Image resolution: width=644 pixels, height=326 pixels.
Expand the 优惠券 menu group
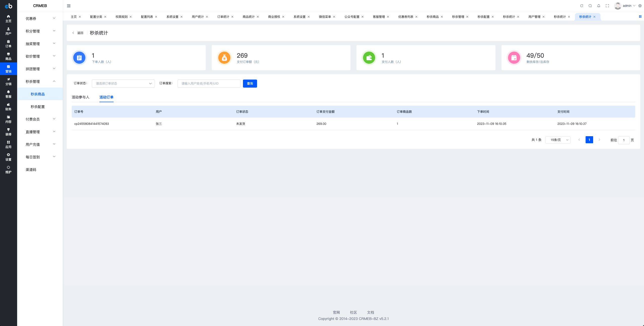(40, 18)
